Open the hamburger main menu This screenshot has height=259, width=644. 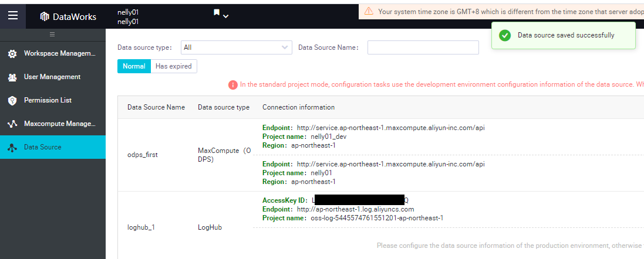click(13, 16)
